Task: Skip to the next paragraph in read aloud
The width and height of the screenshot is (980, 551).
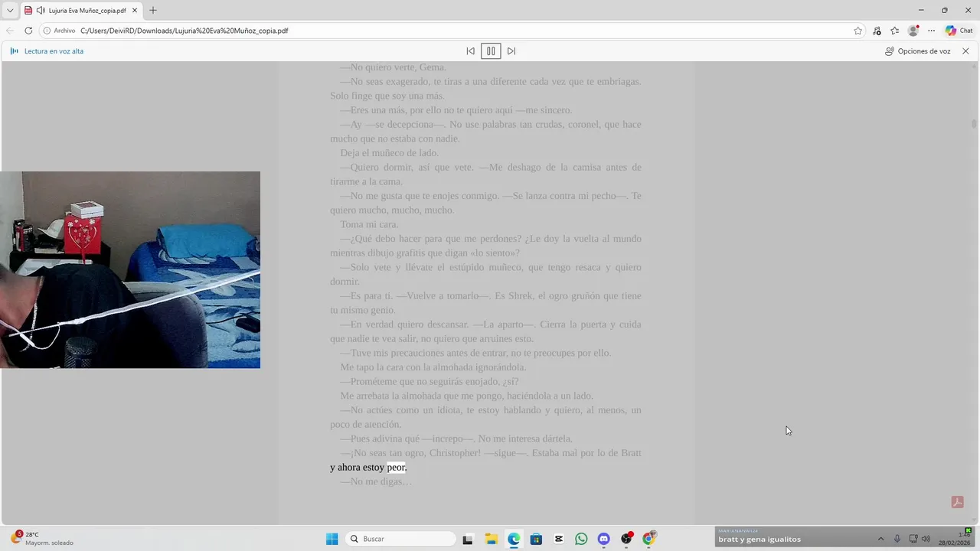Action: (x=511, y=51)
